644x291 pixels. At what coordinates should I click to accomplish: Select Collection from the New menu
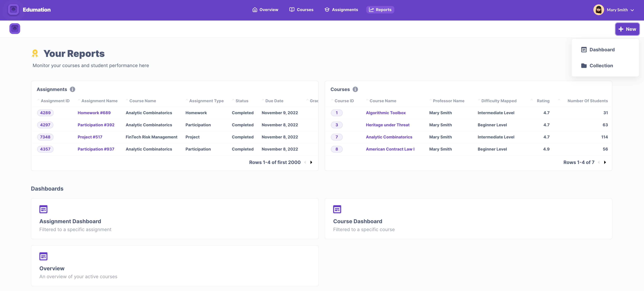tap(601, 65)
